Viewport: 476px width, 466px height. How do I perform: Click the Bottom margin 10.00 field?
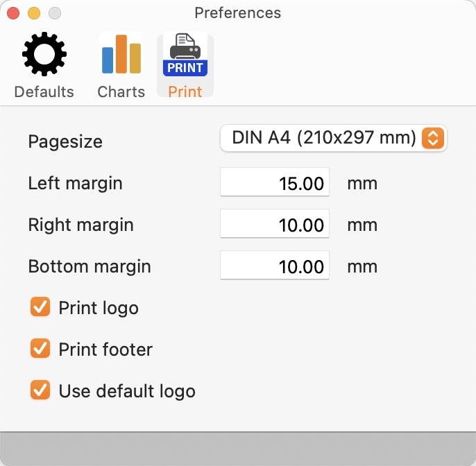(275, 265)
